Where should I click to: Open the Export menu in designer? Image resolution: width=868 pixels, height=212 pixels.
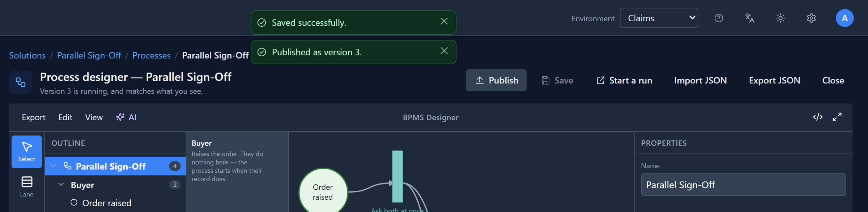pyautogui.click(x=34, y=117)
